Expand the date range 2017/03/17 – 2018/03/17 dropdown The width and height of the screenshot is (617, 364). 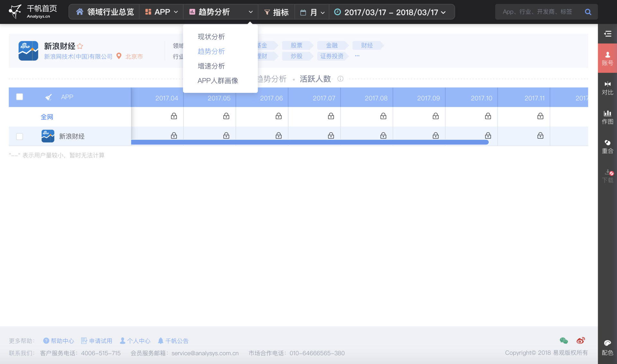(390, 12)
